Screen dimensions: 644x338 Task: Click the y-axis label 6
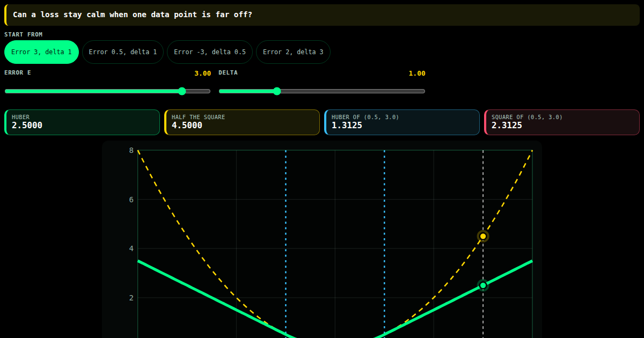pyautogui.click(x=131, y=200)
